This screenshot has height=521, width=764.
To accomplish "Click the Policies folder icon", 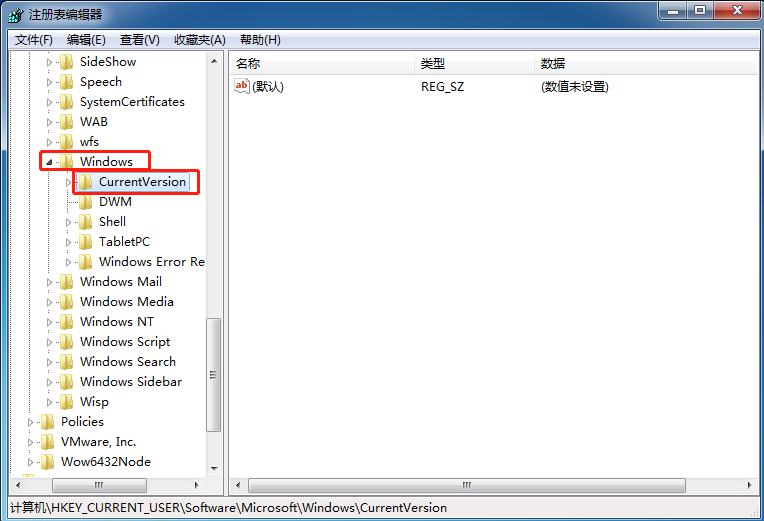I will coord(47,422).
